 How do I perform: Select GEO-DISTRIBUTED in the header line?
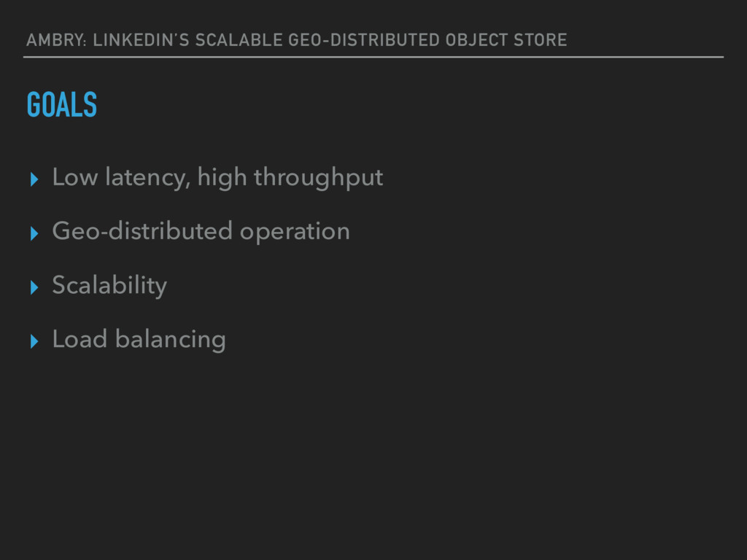[x=364, y=40]
